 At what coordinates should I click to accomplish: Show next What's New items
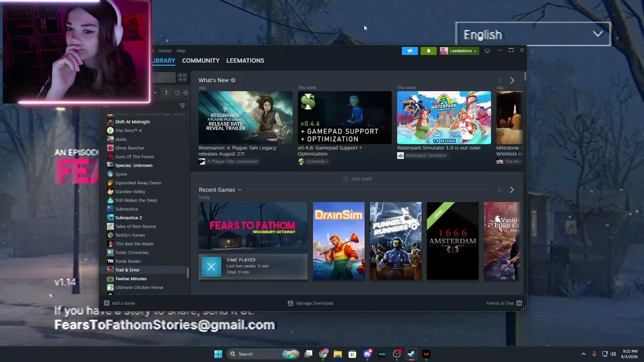[512, 80]
